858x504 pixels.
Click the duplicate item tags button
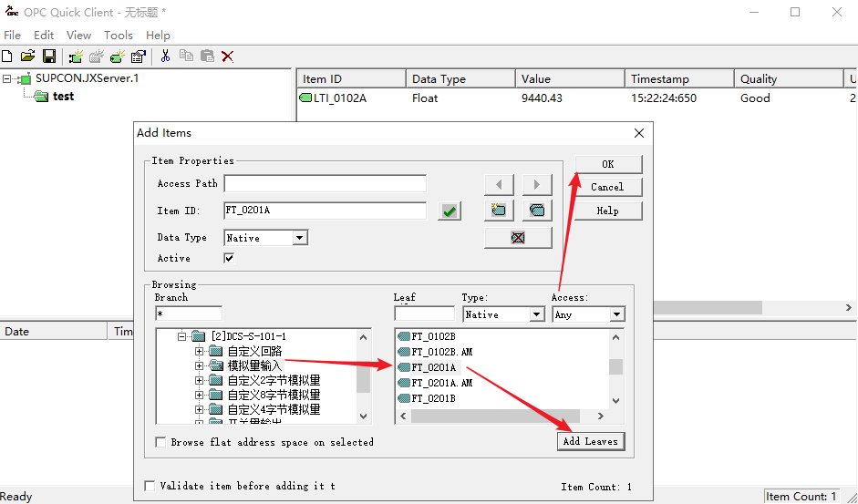pyautogui.click(x=537, y=211)
